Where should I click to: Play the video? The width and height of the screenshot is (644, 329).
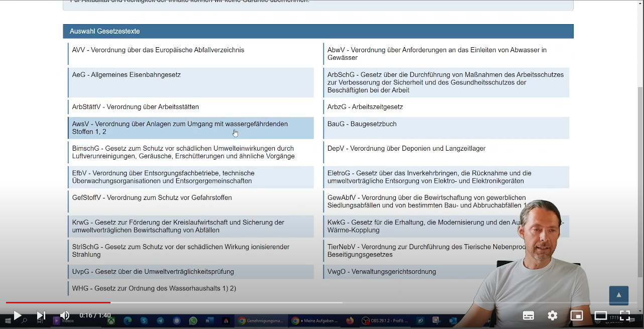point(17,315)
